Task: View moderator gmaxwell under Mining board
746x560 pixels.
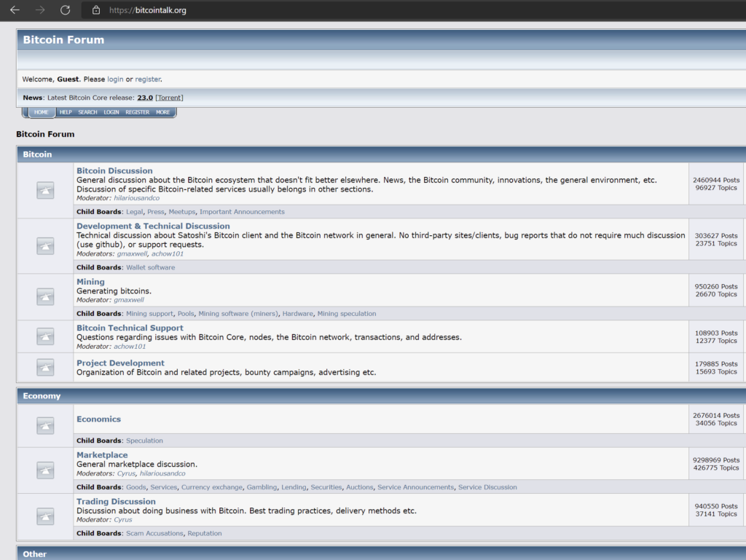Action: point(129,300)
